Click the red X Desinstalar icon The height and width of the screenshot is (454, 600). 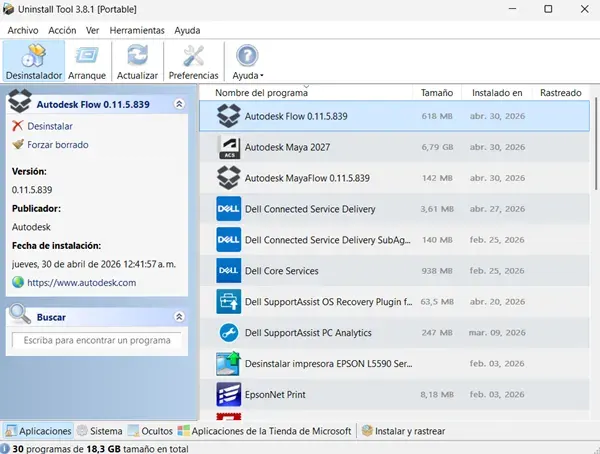18,126
